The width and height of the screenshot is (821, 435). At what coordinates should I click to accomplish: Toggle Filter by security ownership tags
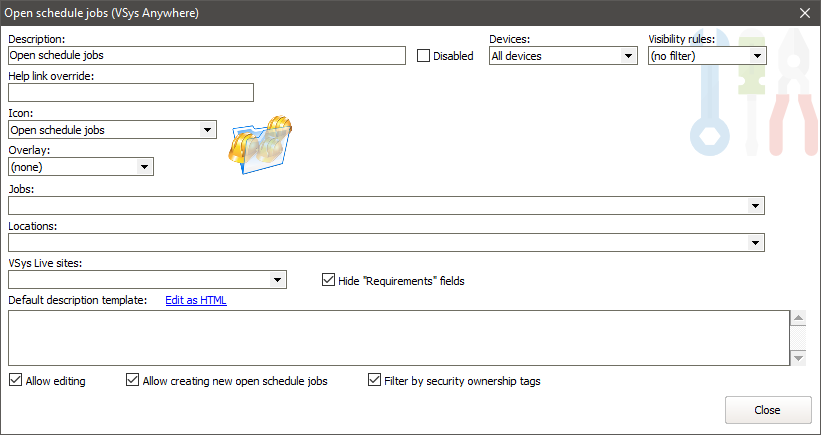(375, 380)
